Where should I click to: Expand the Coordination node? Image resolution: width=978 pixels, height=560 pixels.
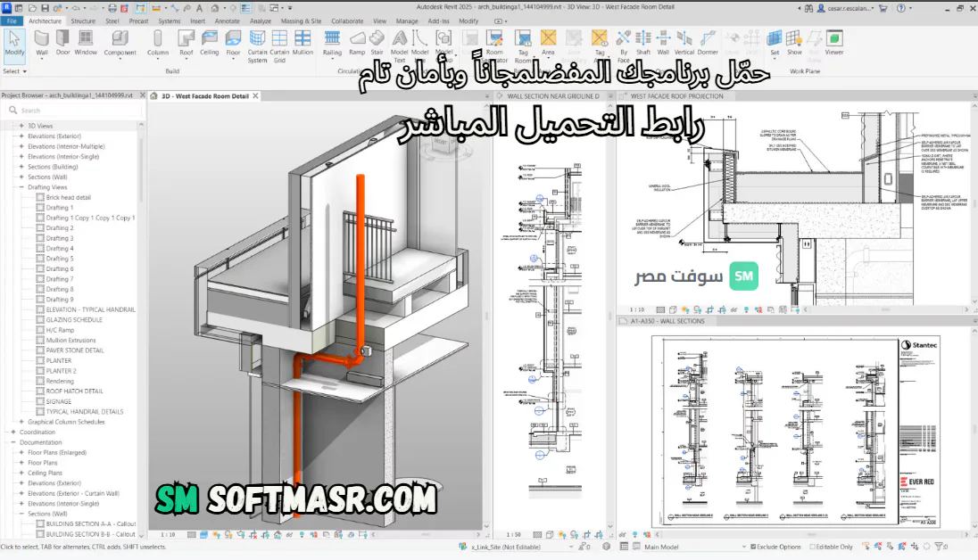pyautogui.click(x=13, y=432)
